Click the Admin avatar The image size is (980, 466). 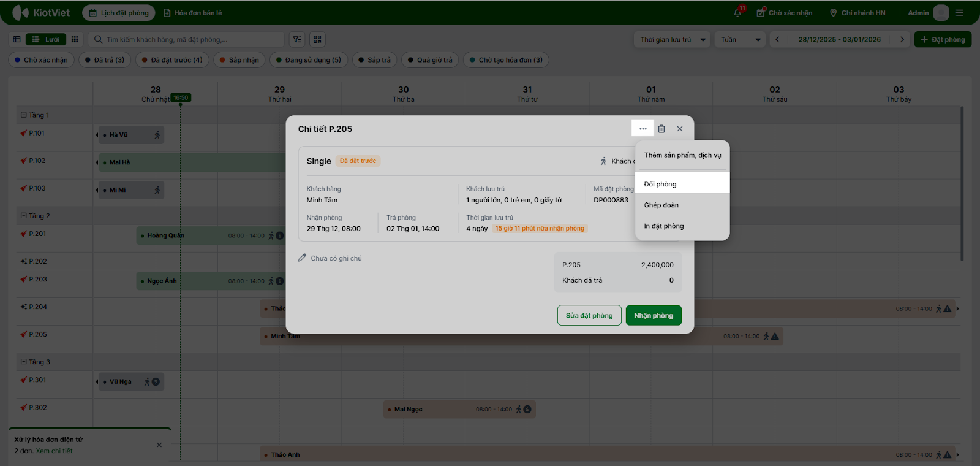pos(941,13)
